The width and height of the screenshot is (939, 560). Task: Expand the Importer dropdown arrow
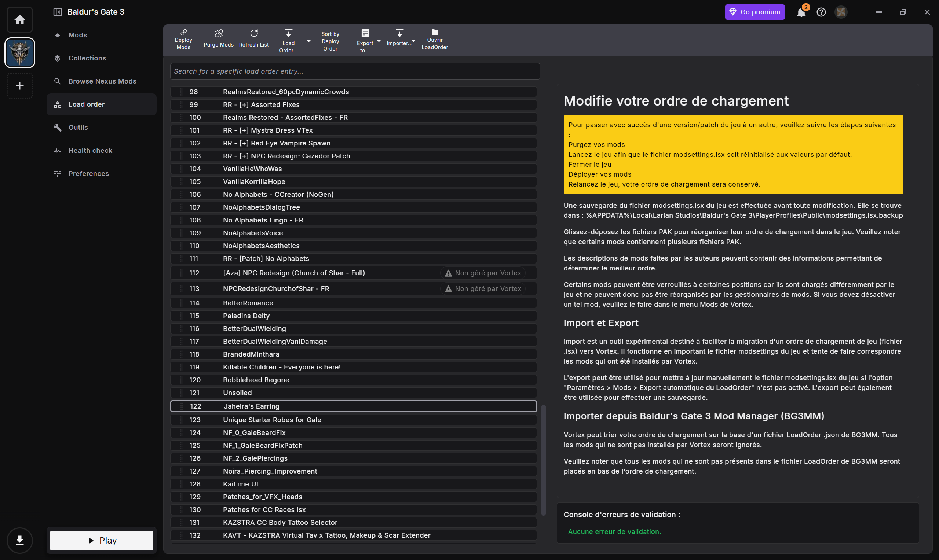[x=413, y=41]
